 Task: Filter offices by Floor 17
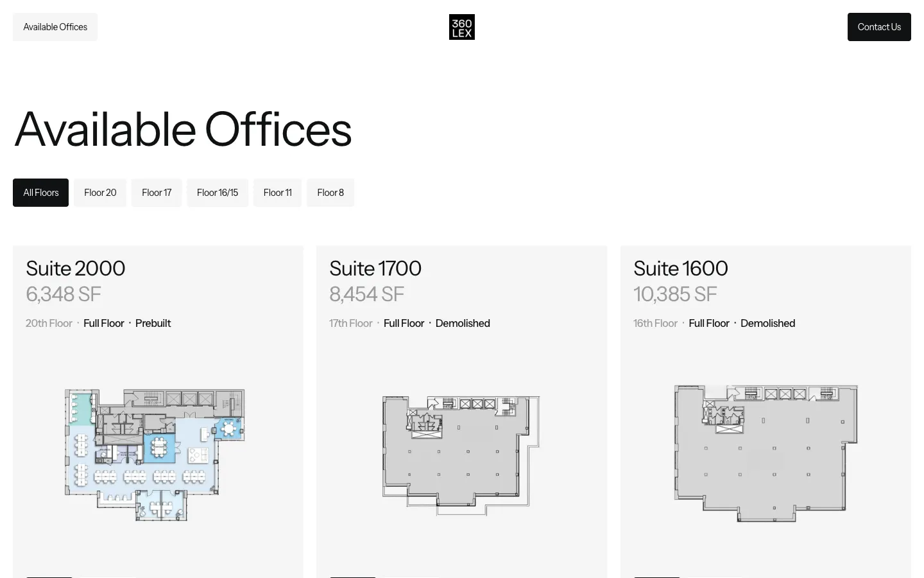157,193
